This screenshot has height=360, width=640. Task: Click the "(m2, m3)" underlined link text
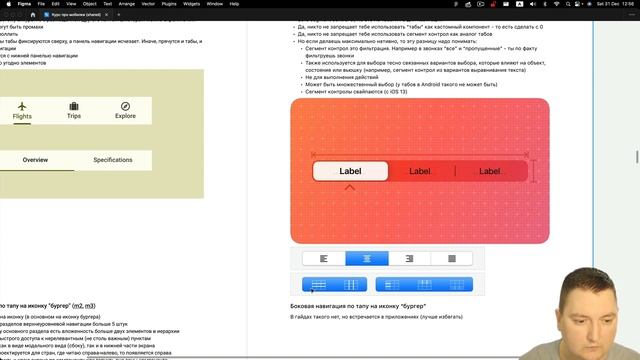[x=84, y=306]
